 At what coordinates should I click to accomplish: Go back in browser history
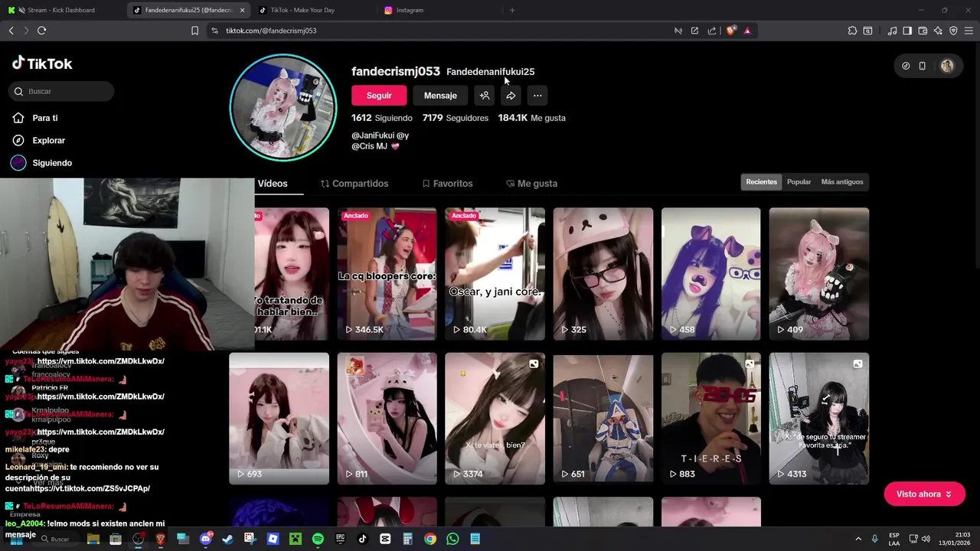(11, 31)
